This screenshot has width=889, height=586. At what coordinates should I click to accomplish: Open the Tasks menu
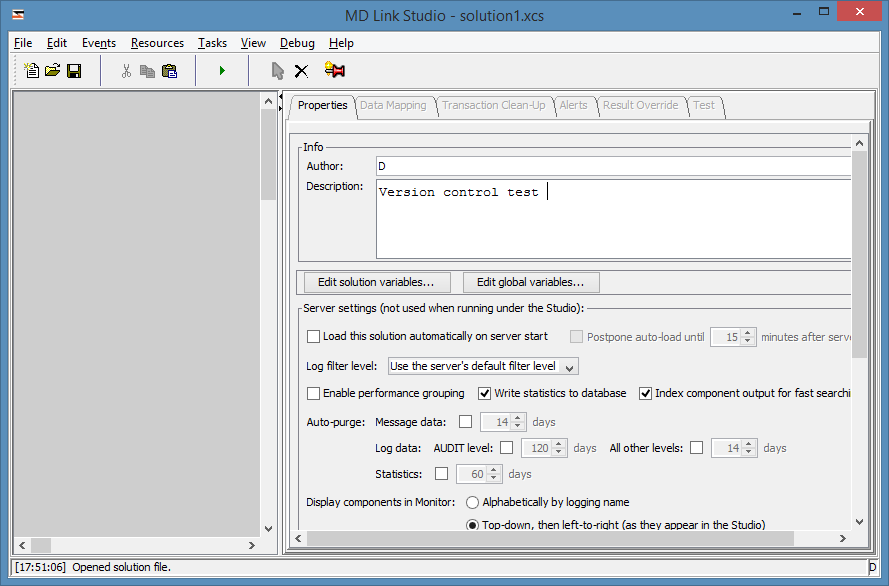(x=212, y=43)
